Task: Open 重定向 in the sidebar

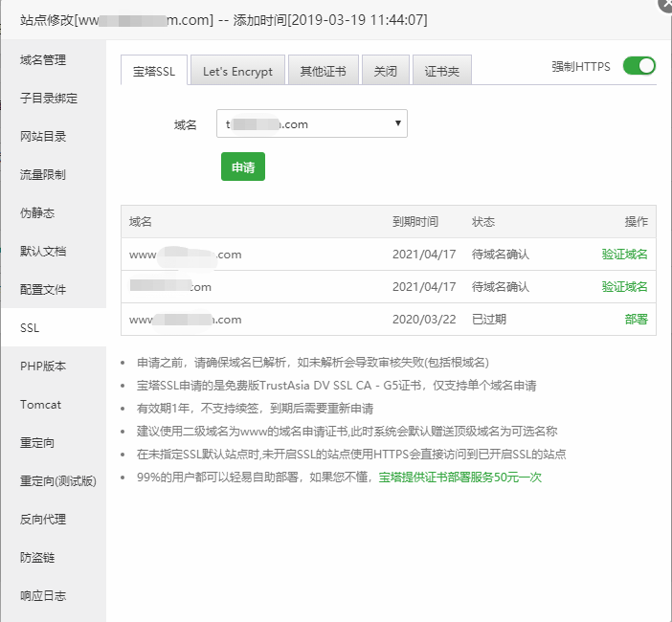Action: click(x=54, y=442)
